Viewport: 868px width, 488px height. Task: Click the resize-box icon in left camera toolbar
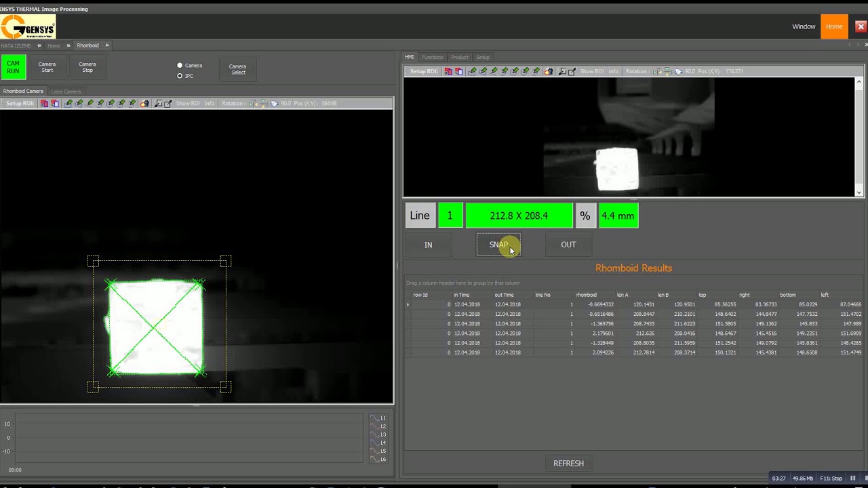tap(158, 103)
